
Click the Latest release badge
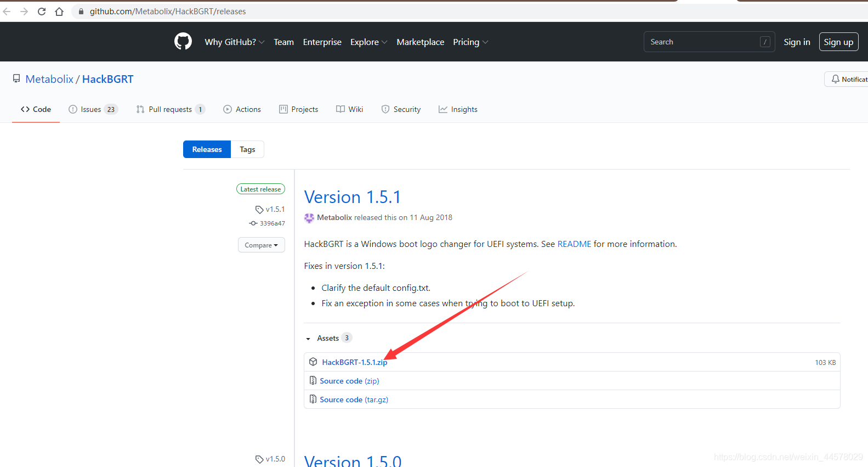(260, 189)
